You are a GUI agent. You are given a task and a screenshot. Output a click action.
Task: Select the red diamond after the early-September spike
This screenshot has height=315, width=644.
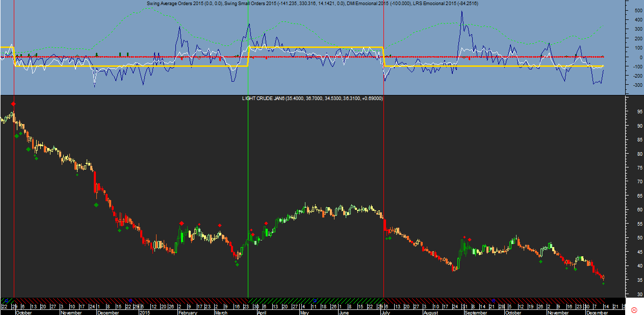[470, 239]
